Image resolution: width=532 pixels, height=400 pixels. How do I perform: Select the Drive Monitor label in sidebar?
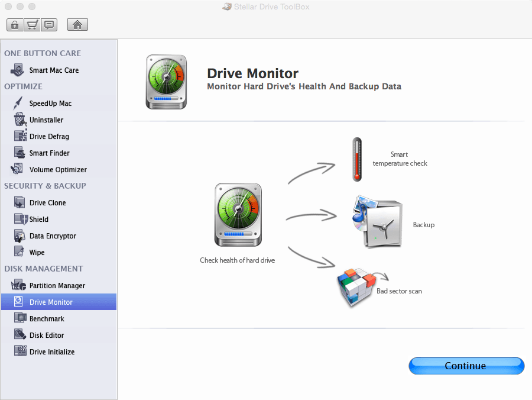click(51, 302)
